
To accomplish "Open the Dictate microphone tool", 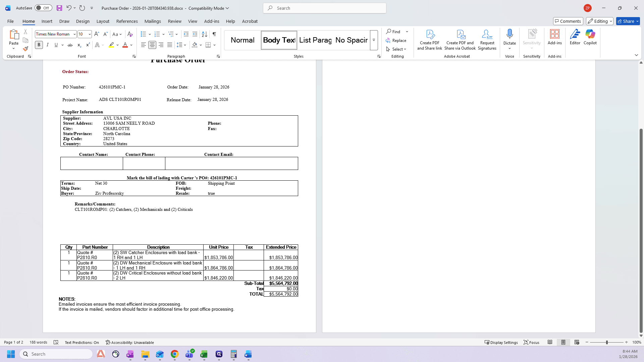I will 509,37.
